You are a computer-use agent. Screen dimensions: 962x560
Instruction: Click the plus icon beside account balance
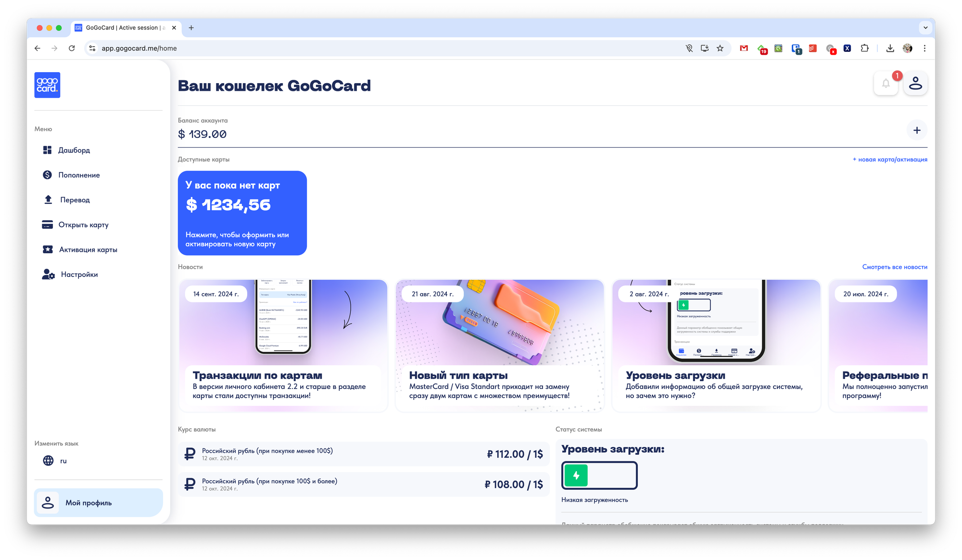tap(917, 130)
